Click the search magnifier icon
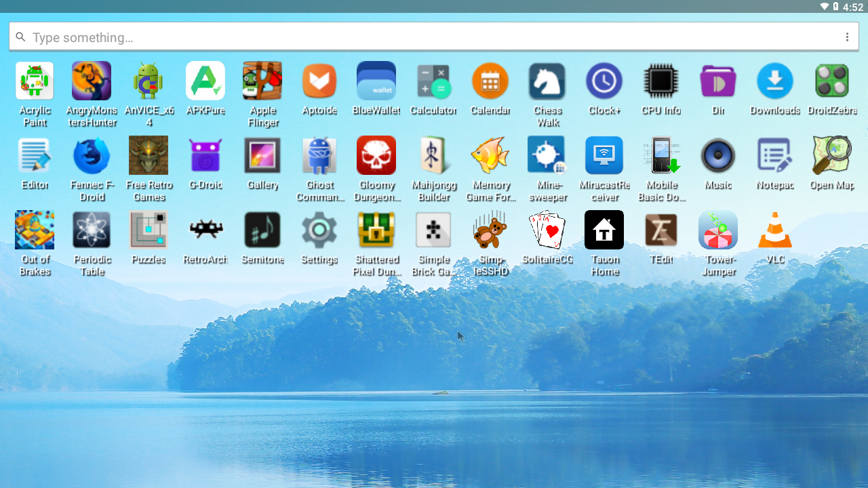Viewport: 868px width, 488px height. (20, 37)
